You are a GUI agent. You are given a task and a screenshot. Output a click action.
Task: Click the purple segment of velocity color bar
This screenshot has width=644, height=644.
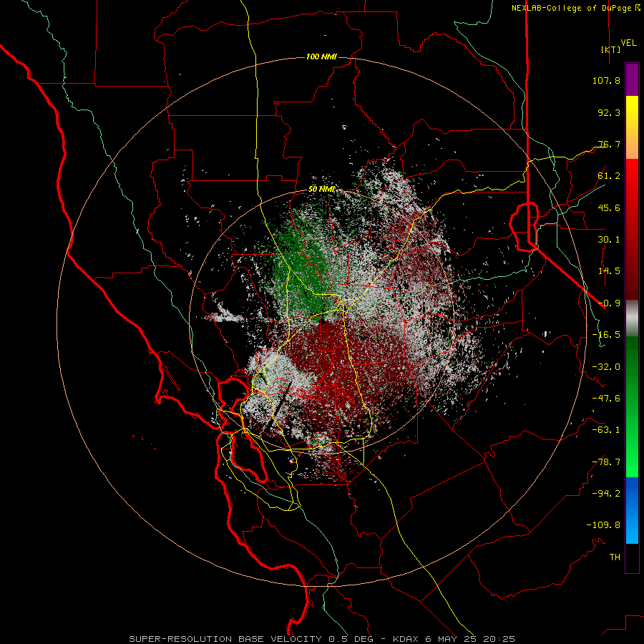coord(632,79)
